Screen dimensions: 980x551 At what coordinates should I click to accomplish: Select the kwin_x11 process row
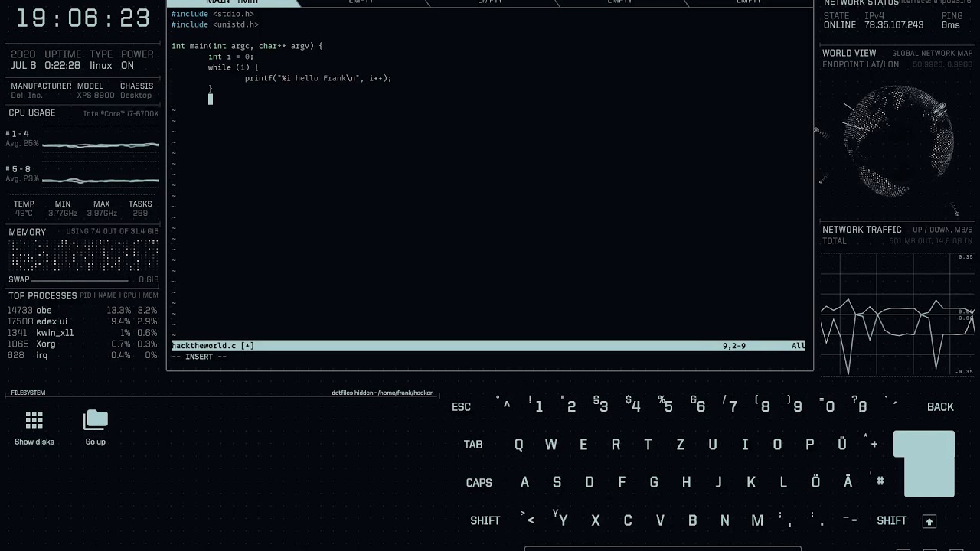coord(83,333)
